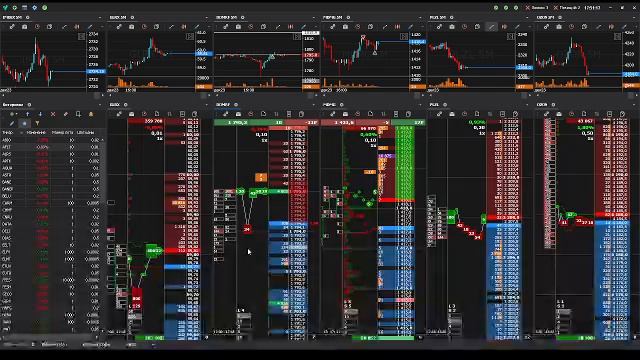Click document icon in the PLZL order book toolbar
The height and width of the screenshot is (360, 640).
pos(477,114)
